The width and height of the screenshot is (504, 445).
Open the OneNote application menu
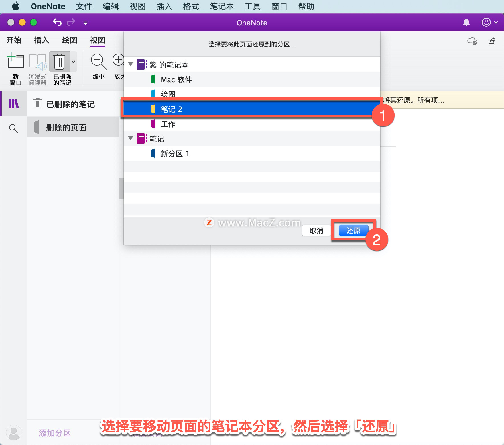48,6
